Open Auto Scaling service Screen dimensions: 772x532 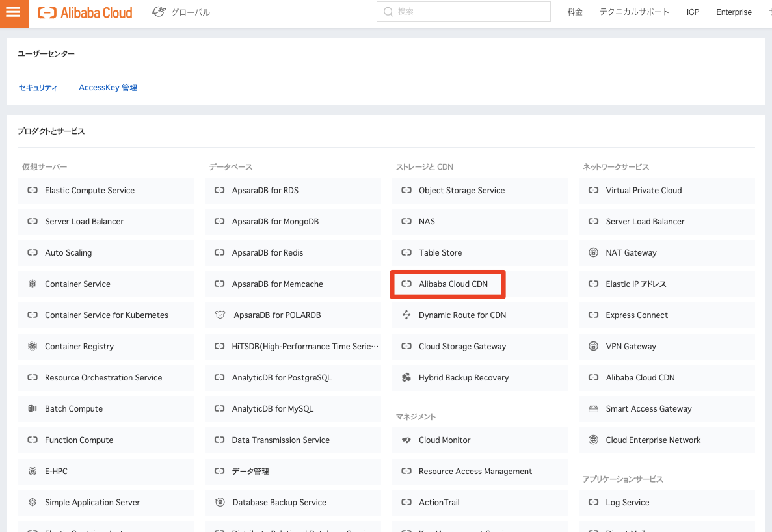click(x=106, y=252)
